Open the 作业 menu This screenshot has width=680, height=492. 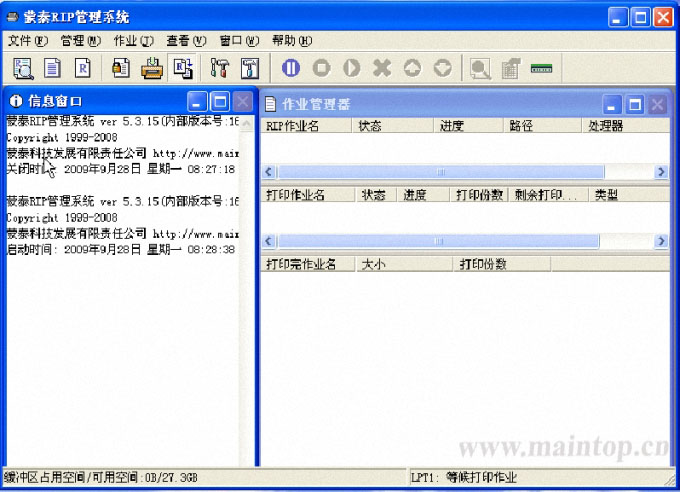(x=133, y=41)
